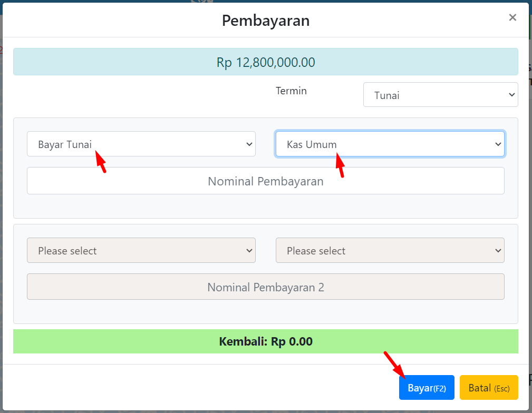Click the Kembali: Rp 0.00 change text
Viewport: 532px width, 413px height.
tap(266, 341)
